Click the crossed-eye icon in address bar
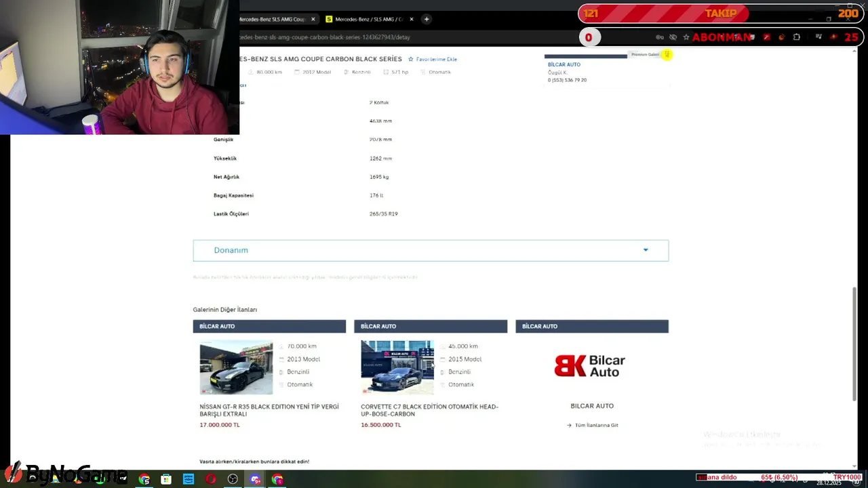The height and width of the screenshot is (488, 868). click(673, 37)
